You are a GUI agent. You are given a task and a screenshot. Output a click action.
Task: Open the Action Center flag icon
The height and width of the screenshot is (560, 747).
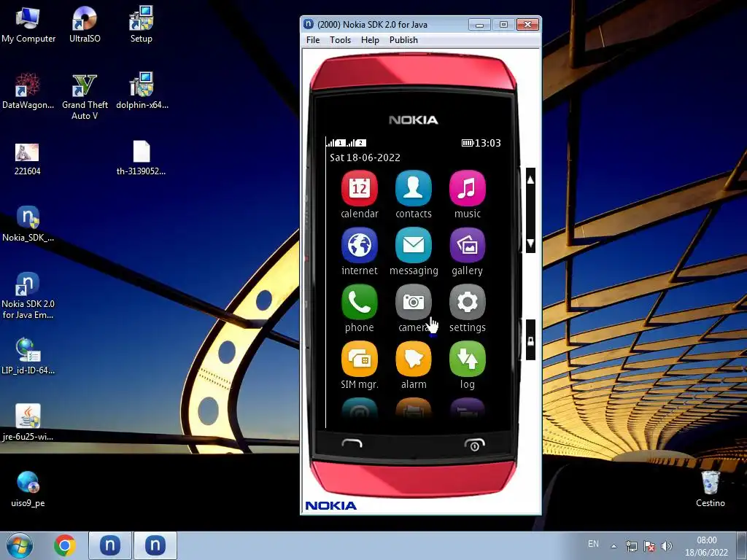[649, 546]
